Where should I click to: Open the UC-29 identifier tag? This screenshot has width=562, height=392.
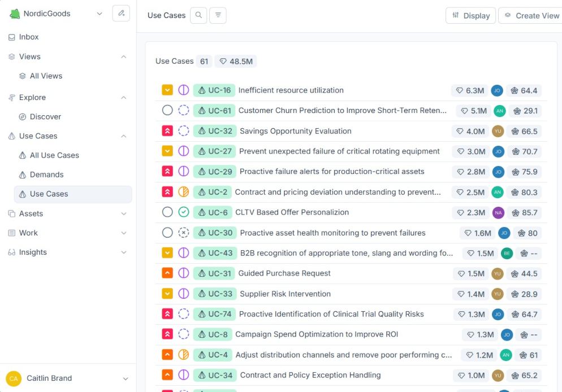[x=215, y=172]
